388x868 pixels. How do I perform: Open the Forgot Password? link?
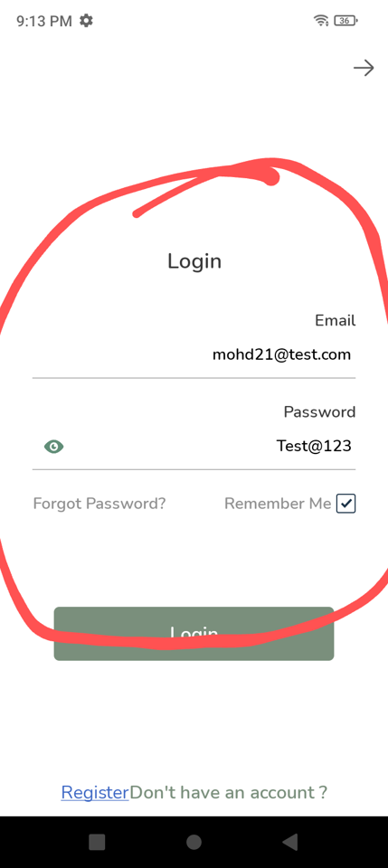click(99, 504)
